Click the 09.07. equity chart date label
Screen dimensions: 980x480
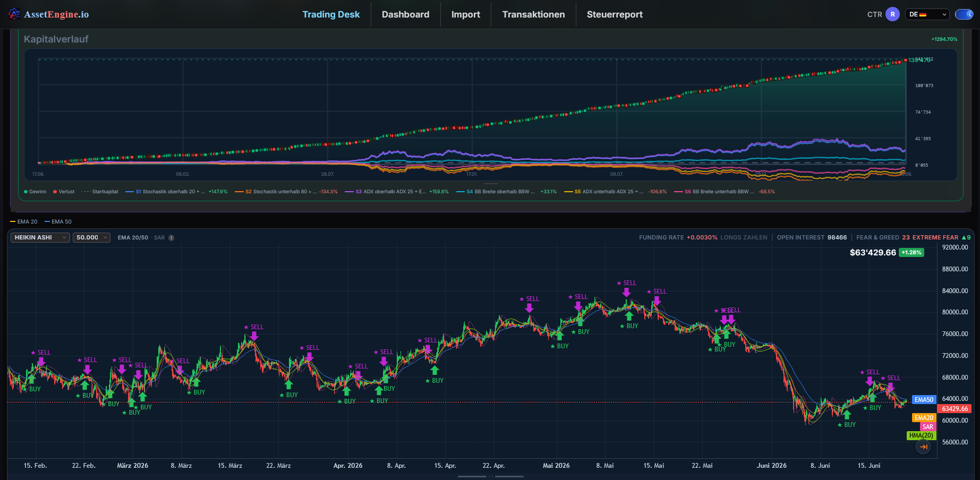click(x=616, y=174)
